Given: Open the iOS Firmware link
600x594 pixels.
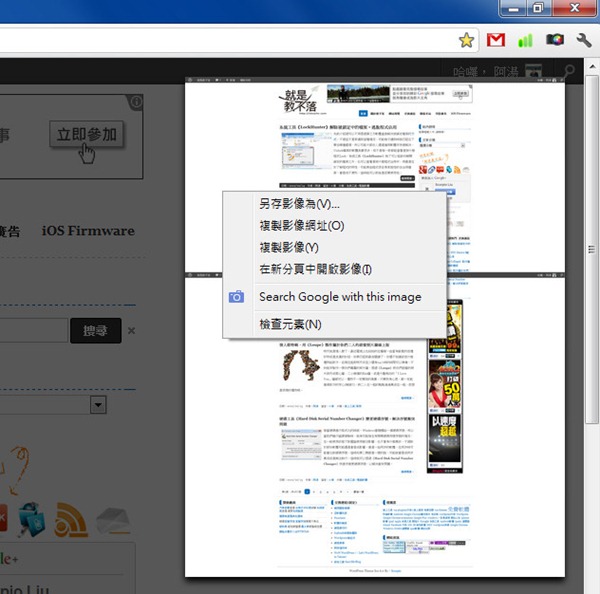Looking at the screenshot, I should click(x=88, y=231).
